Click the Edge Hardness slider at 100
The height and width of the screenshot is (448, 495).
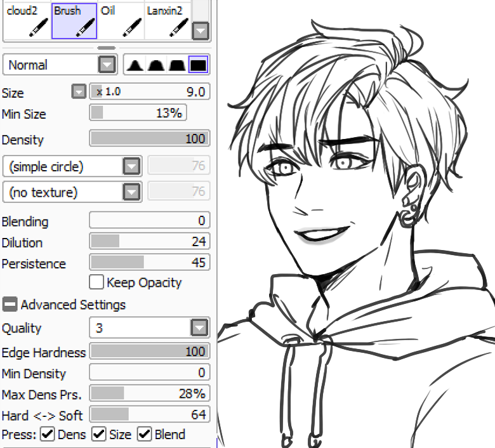tap(150, 352)
